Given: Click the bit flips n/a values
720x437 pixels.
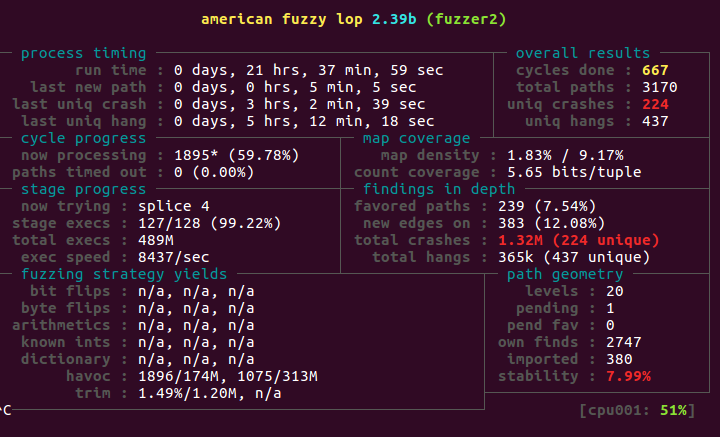Looking at the screenshot, I should point(196,291).
